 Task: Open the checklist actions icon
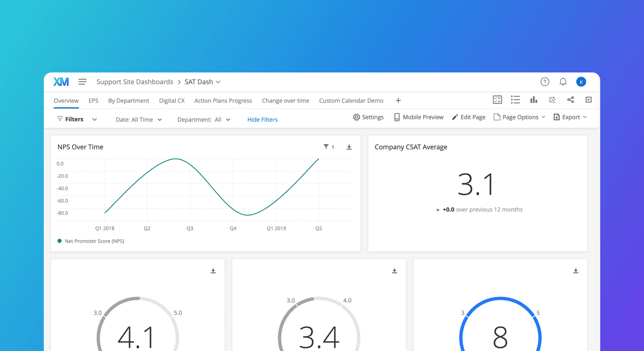(497, 100)
